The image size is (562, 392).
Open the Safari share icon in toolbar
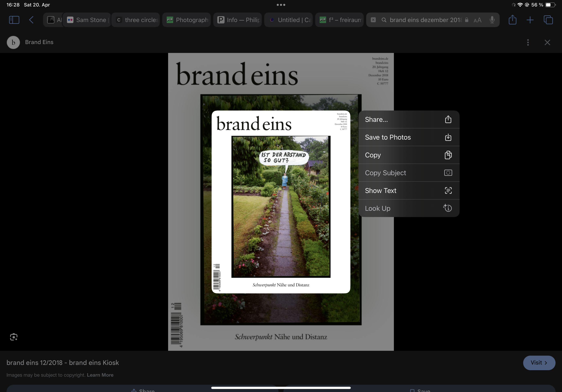pyautogui.click(x=513, y=20)
